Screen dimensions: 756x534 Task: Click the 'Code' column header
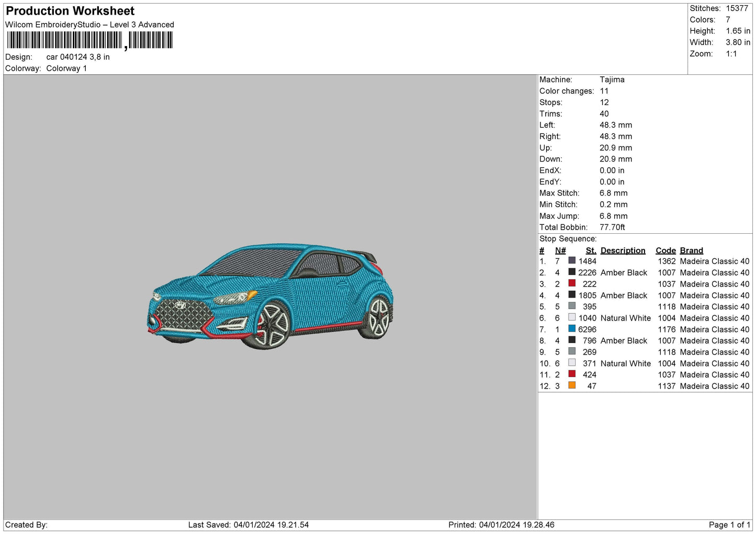point(666,251)
